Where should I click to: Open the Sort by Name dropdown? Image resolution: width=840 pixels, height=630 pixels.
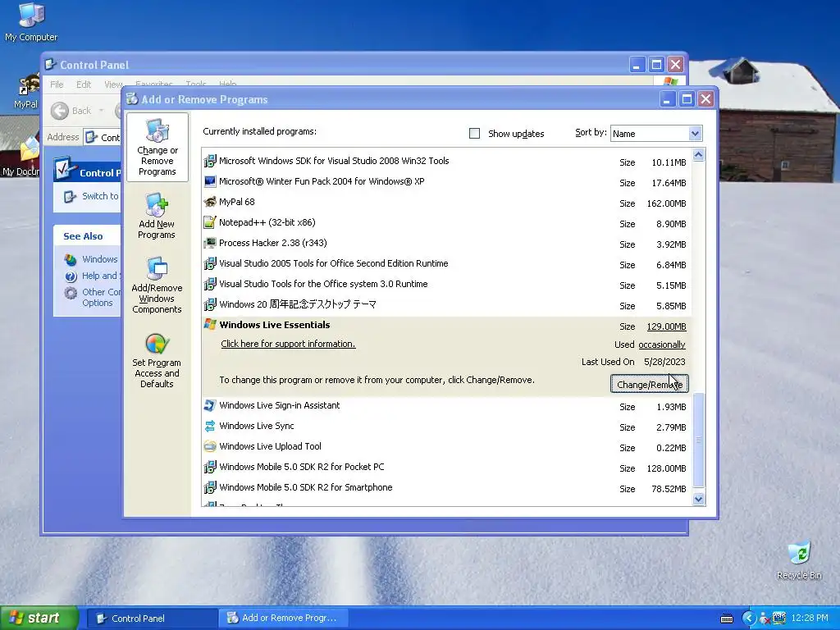(695, 134)
